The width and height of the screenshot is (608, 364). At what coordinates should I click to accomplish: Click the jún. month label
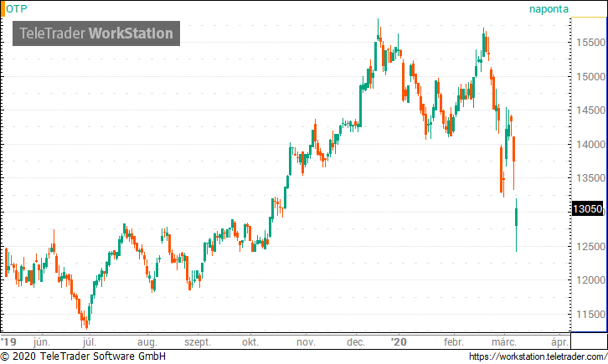coord(42,342)
